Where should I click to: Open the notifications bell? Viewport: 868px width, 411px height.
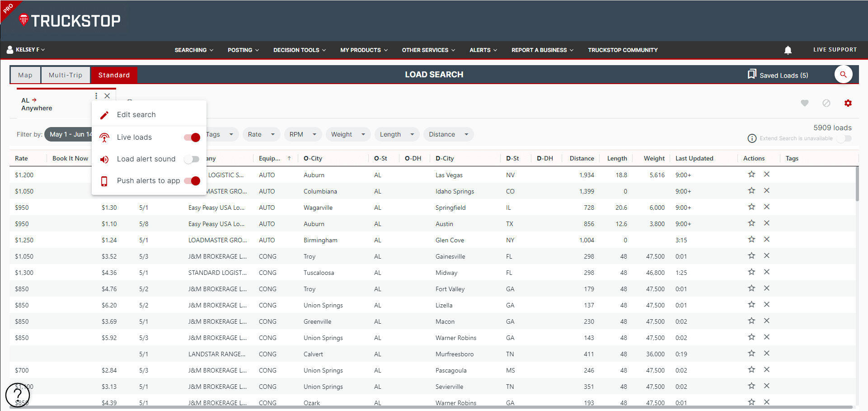(788, 50)
